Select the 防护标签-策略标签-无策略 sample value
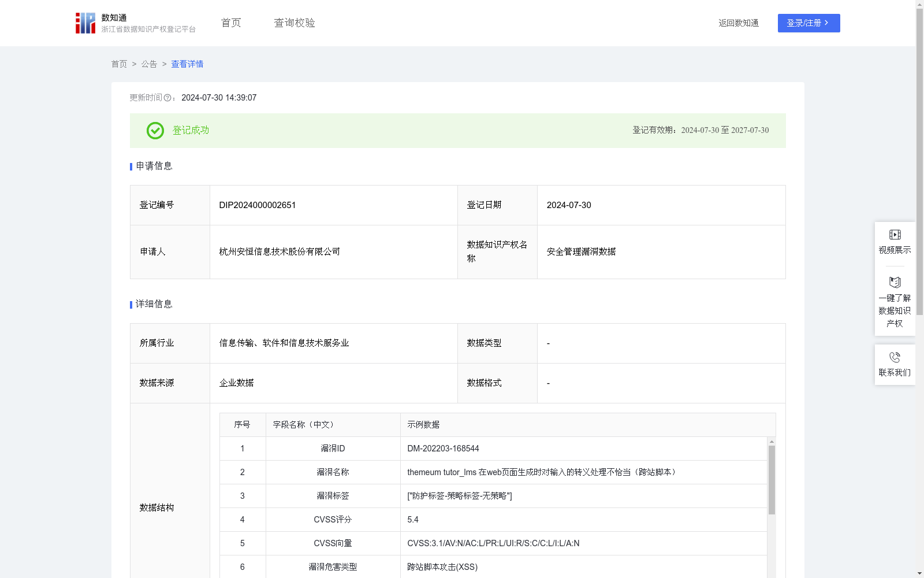The image size is (924, 578). (460, 496)
